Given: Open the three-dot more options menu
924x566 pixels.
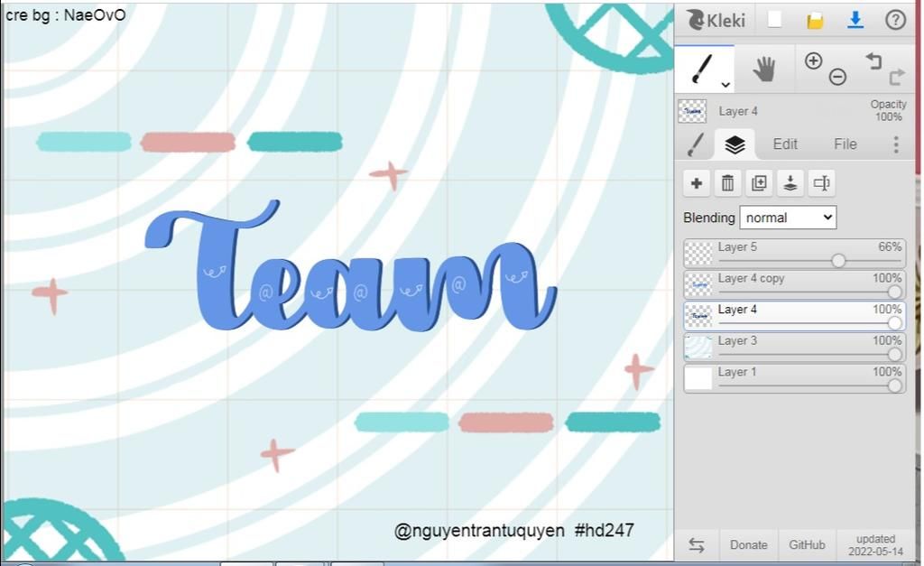Looking at the screenshot, I should pos(896,144).
